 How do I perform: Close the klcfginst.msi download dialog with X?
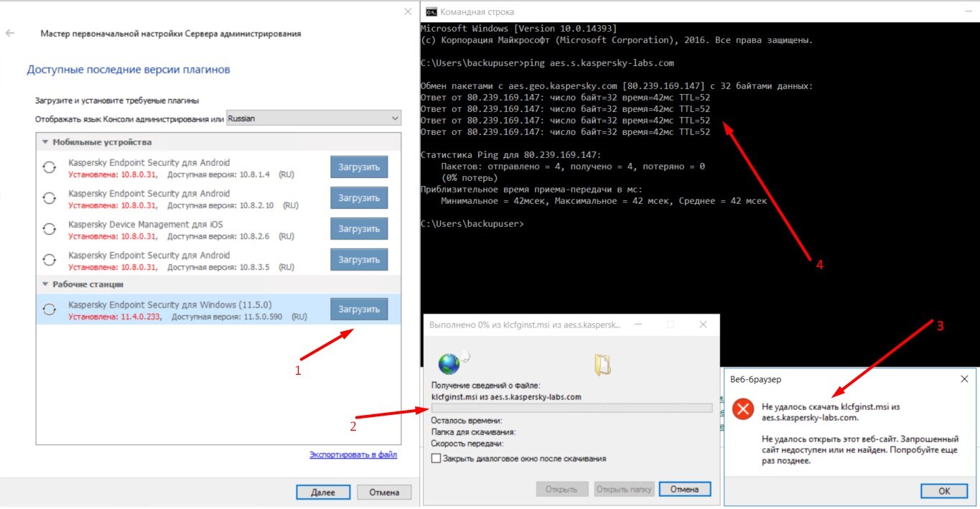(x=703, y=324)
